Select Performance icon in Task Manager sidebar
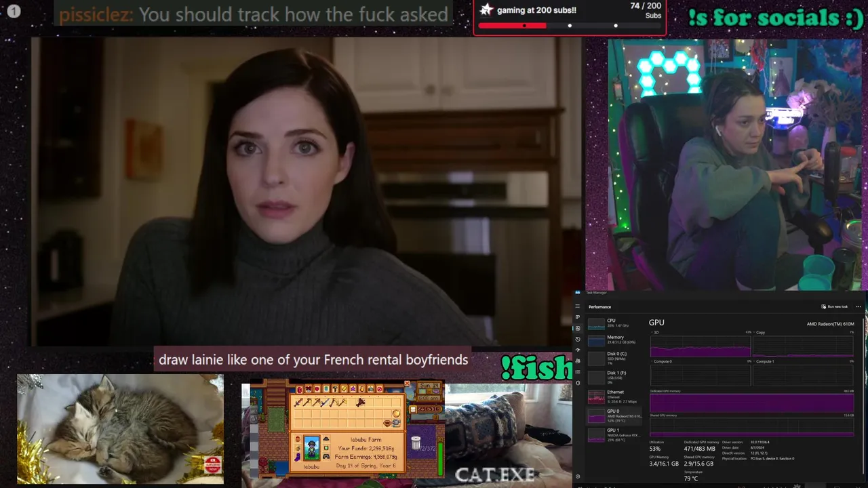The image size is (868, 488). (x=578, y=328)
